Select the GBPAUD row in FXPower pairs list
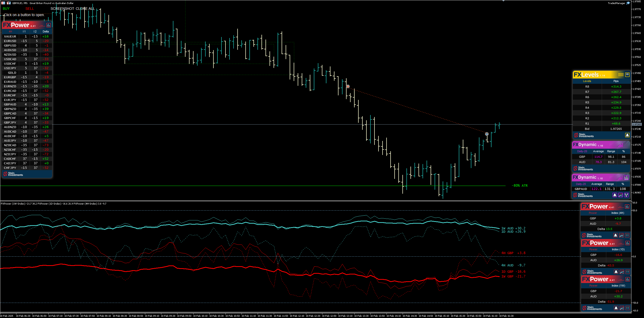This screenshot has height=318, width=644. (10, 104)
